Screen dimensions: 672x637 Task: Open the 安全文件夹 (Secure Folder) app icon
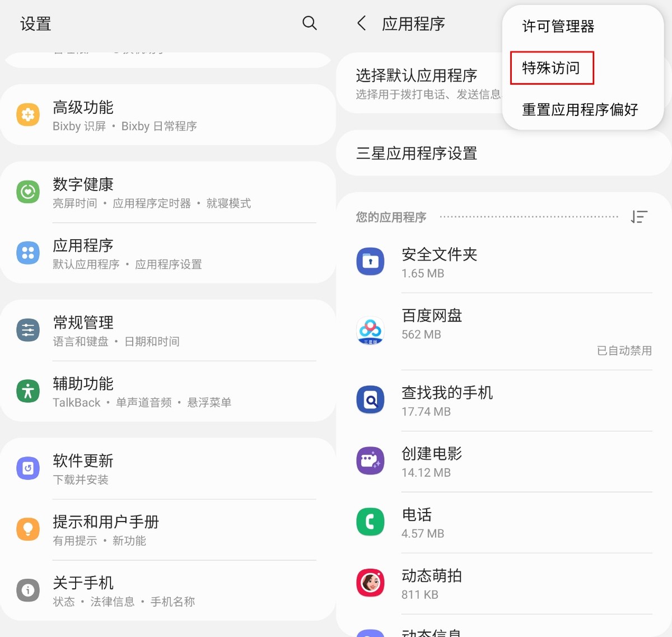coord(370,261)
